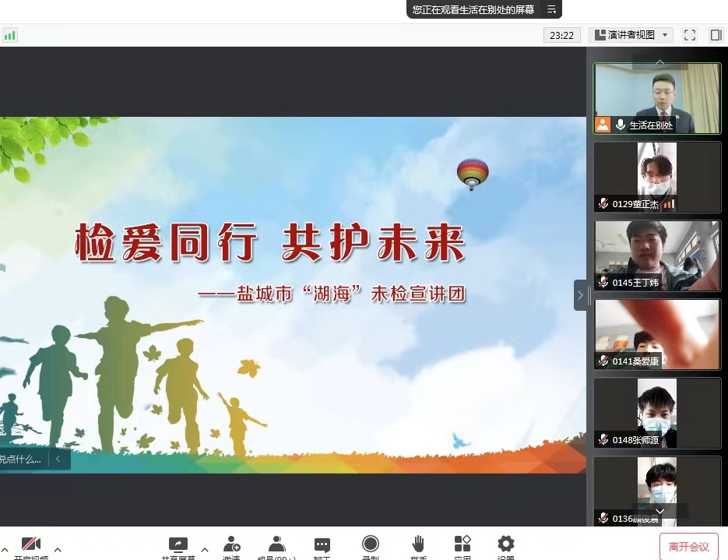The height and width of the screenshot is (560, 728).
Task: Check the green network signal indicator
Action: [x=9, y=35]
